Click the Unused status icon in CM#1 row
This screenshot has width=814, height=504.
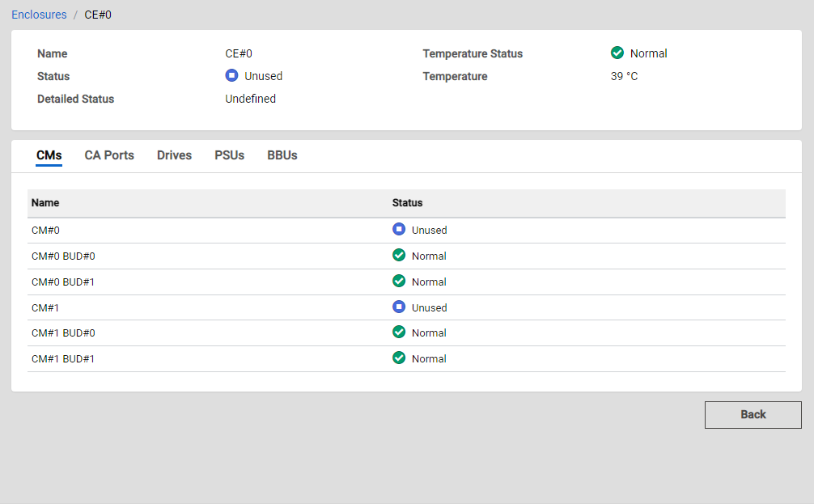399,307
